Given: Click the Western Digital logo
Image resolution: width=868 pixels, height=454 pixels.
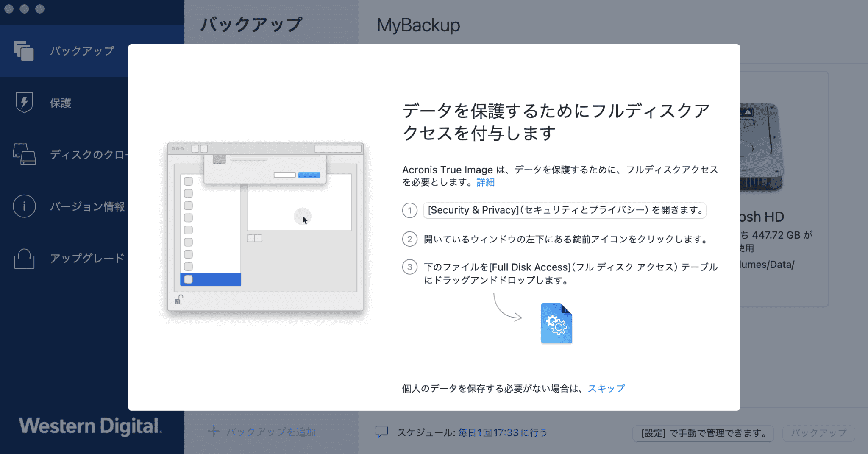Looking at the screenshot, I should (x=90, y=426).
